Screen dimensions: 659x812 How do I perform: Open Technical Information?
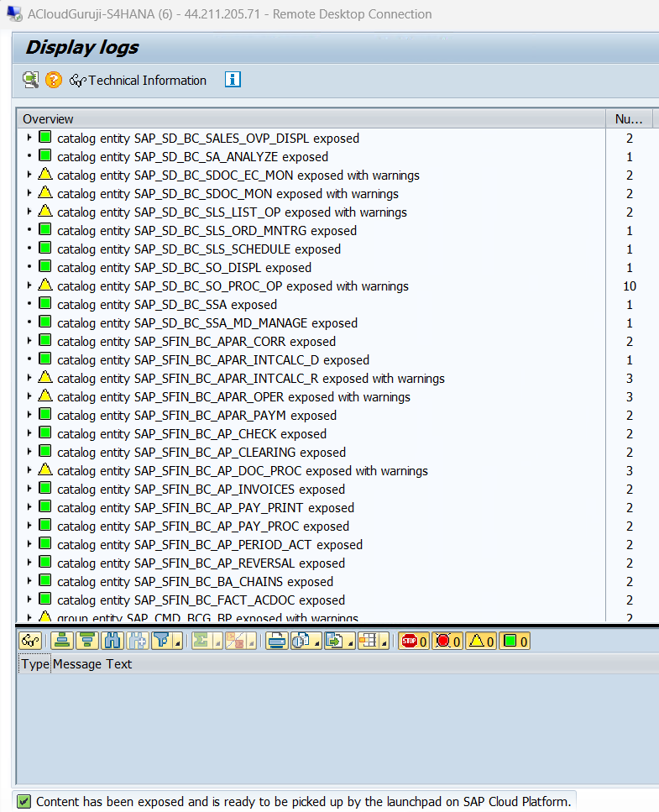tap(139, 81)
